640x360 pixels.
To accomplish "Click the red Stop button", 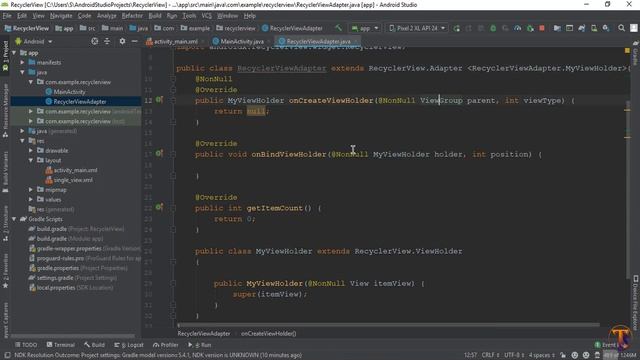I will click(542, 28).
